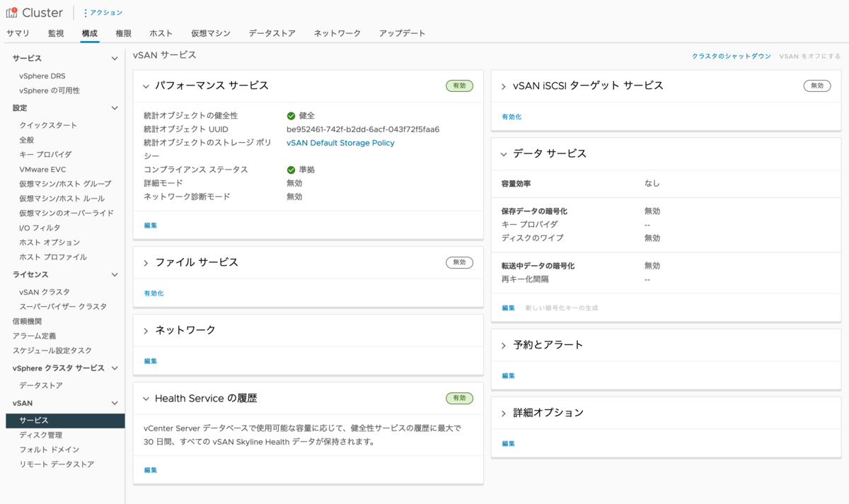Expand the 予約とアラート card

click(x=504, y=346)
